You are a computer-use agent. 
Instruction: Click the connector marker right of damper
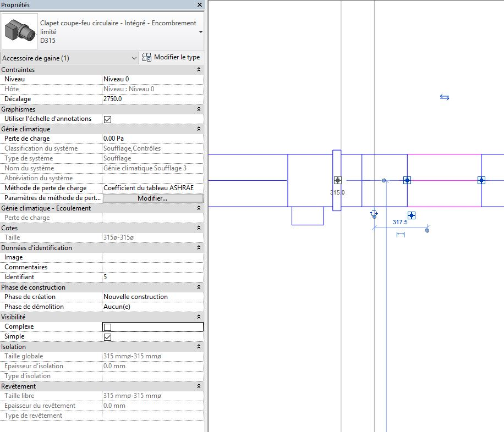407,180
